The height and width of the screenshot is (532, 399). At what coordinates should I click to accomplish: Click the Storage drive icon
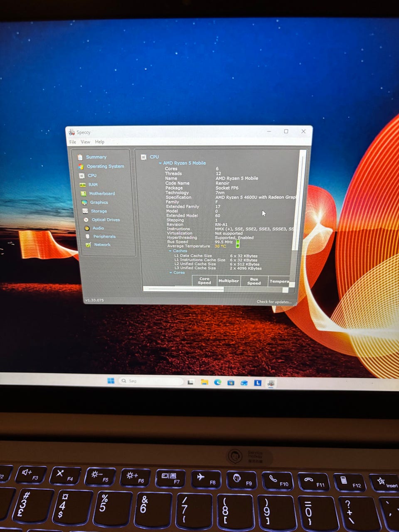click(85, 211)
